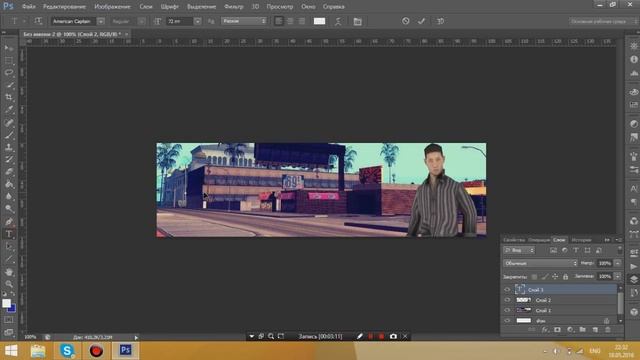The width and height of the screenshot is (640, 360).
Task: Toggle lock transparent pixels
Action: click(x=534, y=277)
